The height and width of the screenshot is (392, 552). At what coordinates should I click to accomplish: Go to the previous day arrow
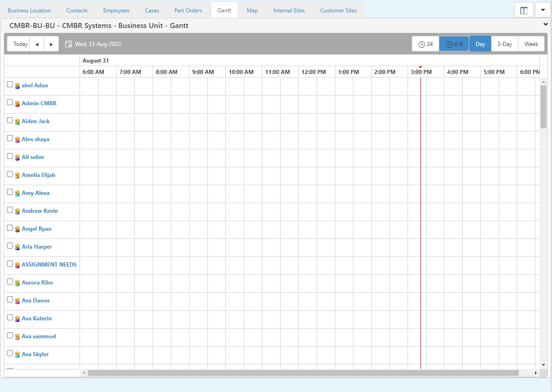click(37, 44)
